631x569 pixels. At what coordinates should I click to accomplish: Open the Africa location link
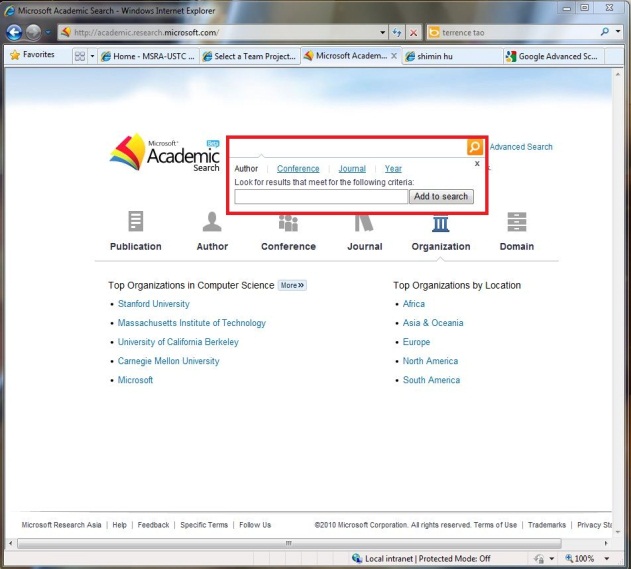click(414, 304)
